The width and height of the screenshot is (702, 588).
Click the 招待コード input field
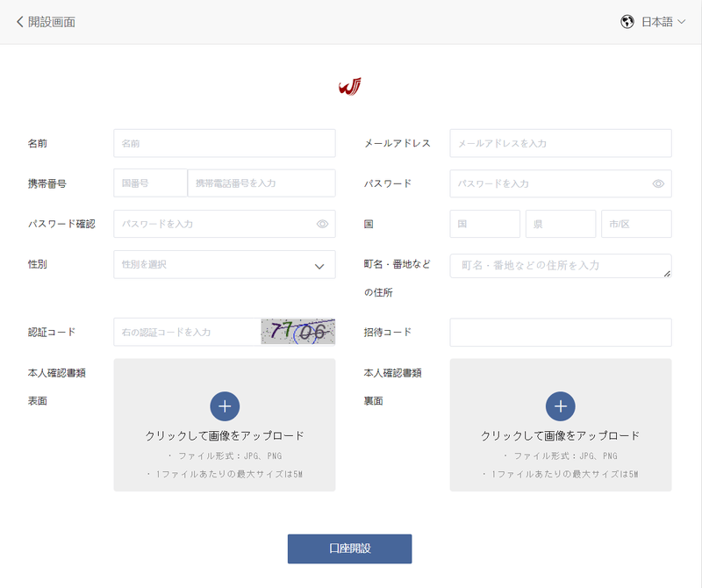pos(561,333)
